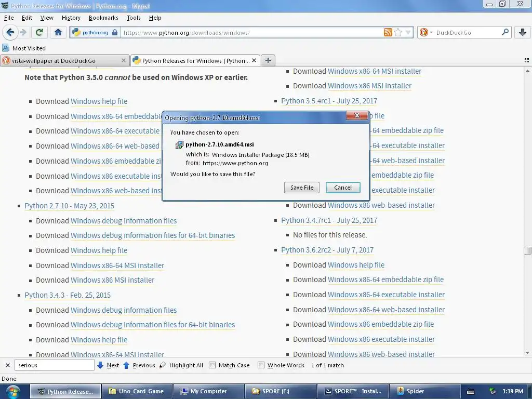This screenshot has height=399, width=532.
Task: Click Save File in the download dialog
Action: [302, 188]
